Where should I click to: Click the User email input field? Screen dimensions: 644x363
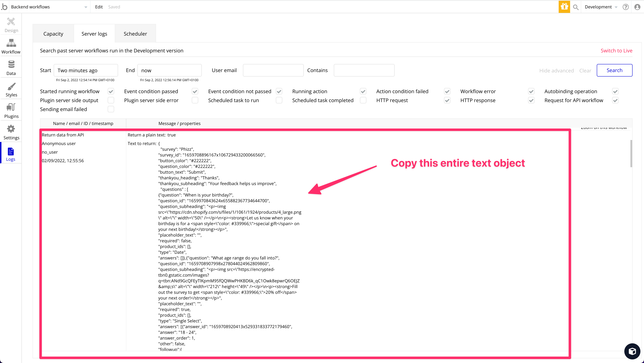click(273, 70)
